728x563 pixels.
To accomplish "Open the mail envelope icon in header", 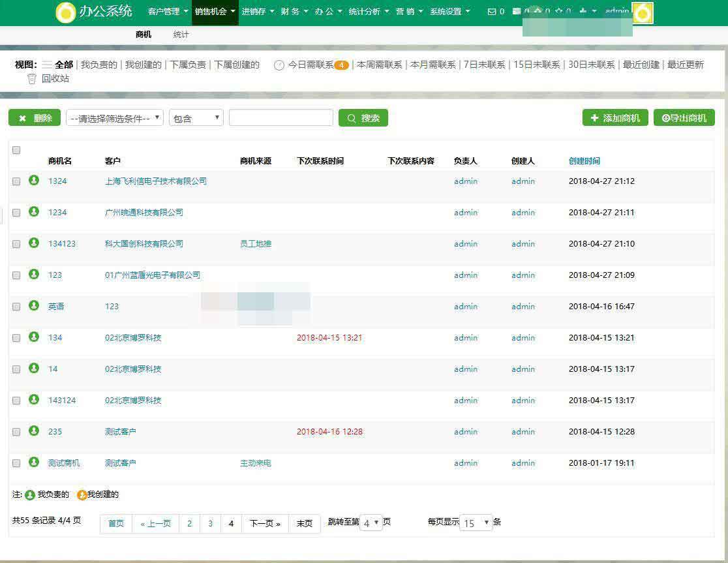I will pos(492,12).
